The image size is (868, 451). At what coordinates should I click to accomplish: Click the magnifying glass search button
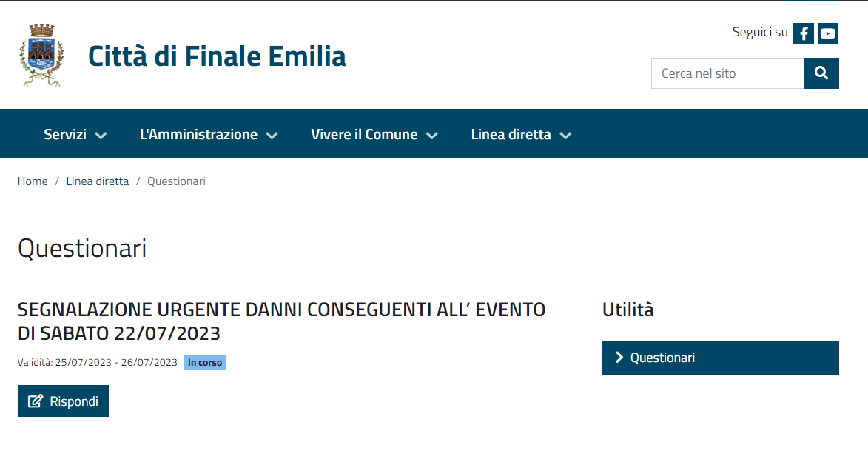tap(821, 73)
